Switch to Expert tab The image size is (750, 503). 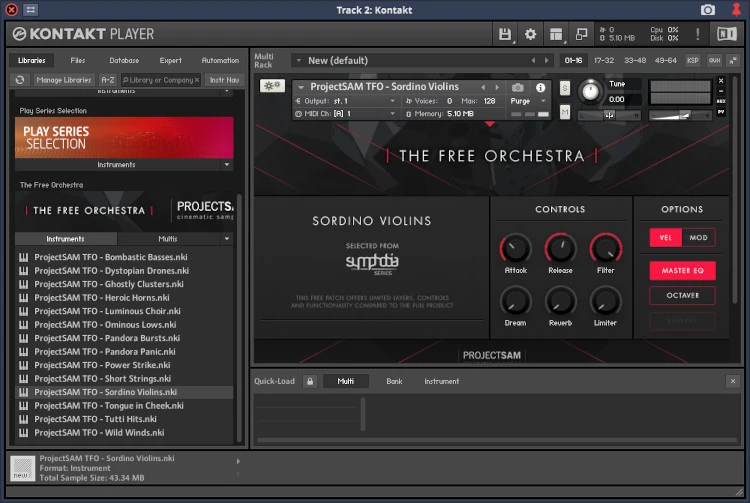[x=170, y=60]
